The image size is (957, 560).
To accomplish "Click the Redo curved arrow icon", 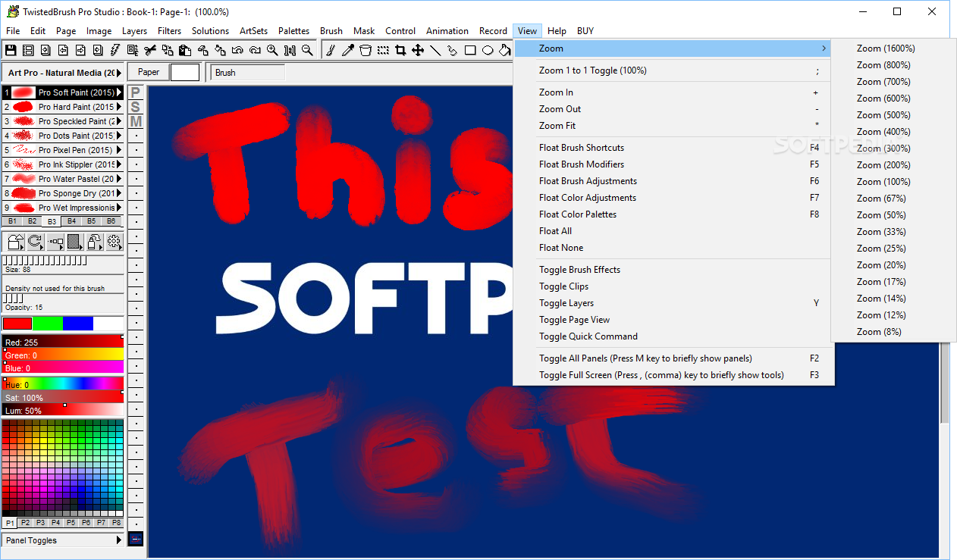I will pos(255,51).
